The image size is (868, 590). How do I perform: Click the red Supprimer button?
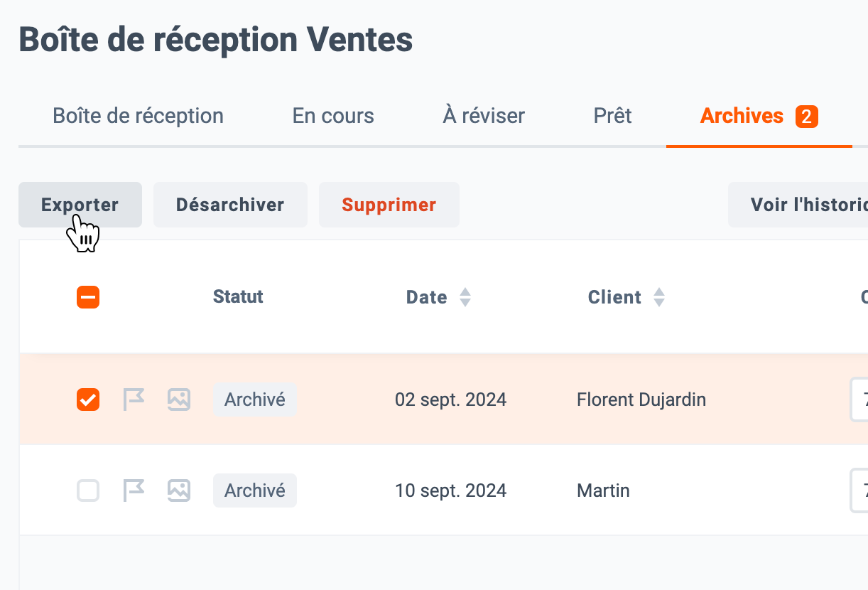coord(389,205)
